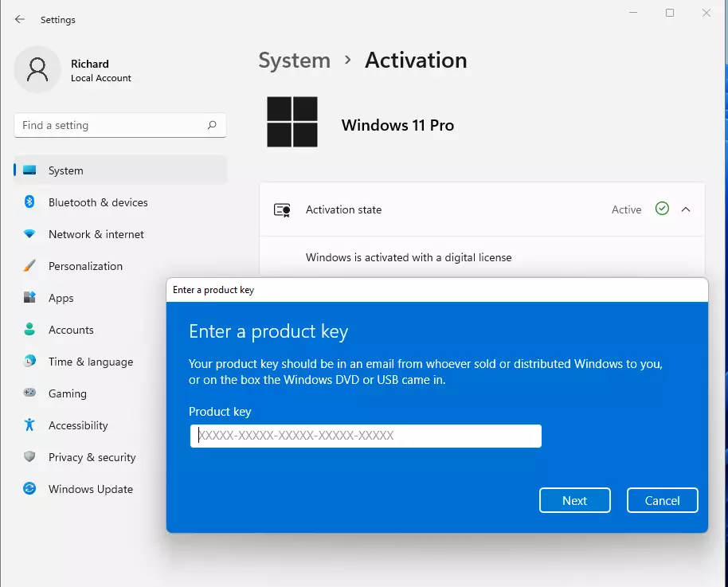
Task: Click the Enter a product key dialog title bar
Action: [437, 290]
